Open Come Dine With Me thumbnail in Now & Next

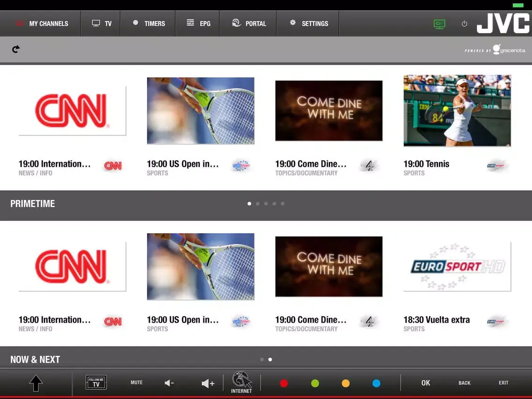329,266
